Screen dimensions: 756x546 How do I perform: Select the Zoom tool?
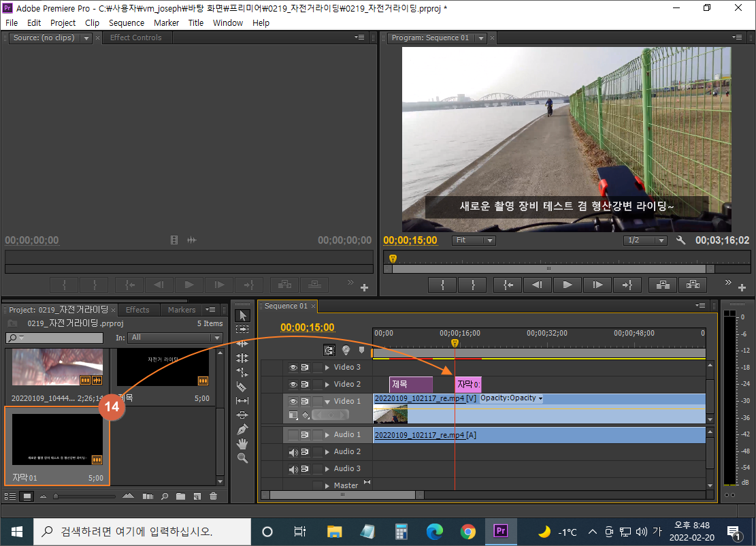pyautogui.click(x=242, y=458)
